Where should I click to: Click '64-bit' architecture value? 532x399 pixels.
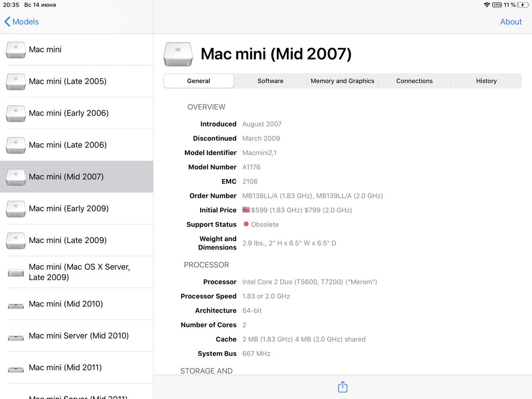(x=252, y=310)
